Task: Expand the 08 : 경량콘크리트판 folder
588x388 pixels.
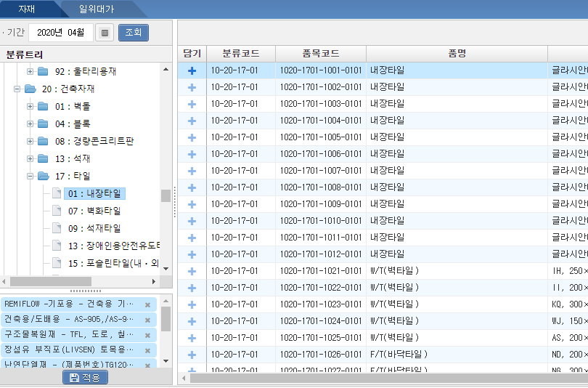Action: click(x=30, y=141)
